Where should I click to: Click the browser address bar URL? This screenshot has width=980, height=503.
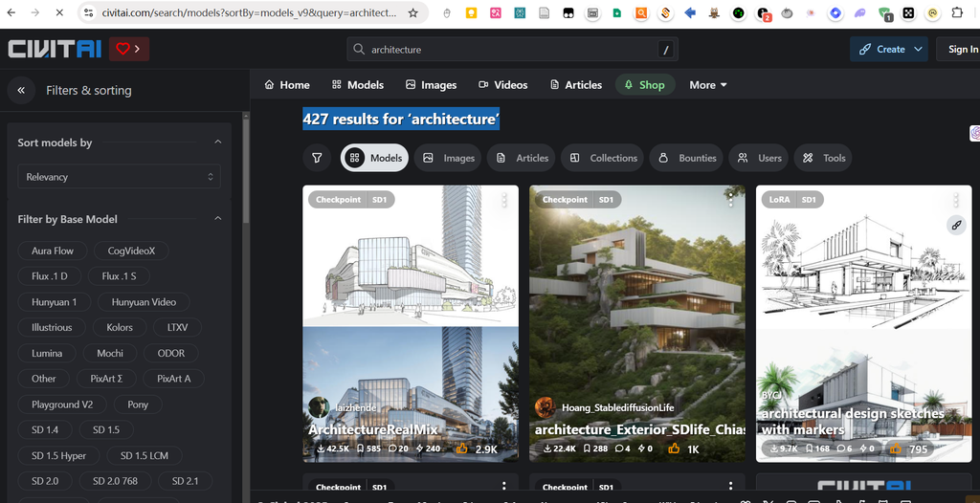point(249,12)
